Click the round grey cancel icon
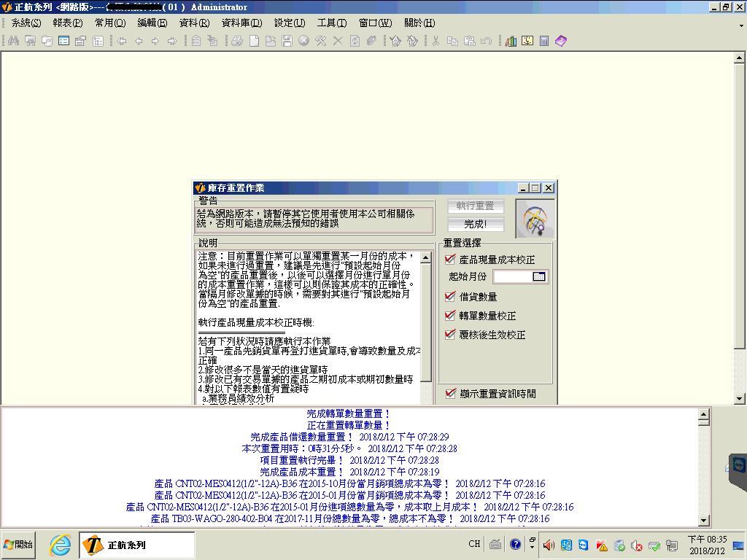Viewport: 747px width, 560px height. tap(303, 41)
